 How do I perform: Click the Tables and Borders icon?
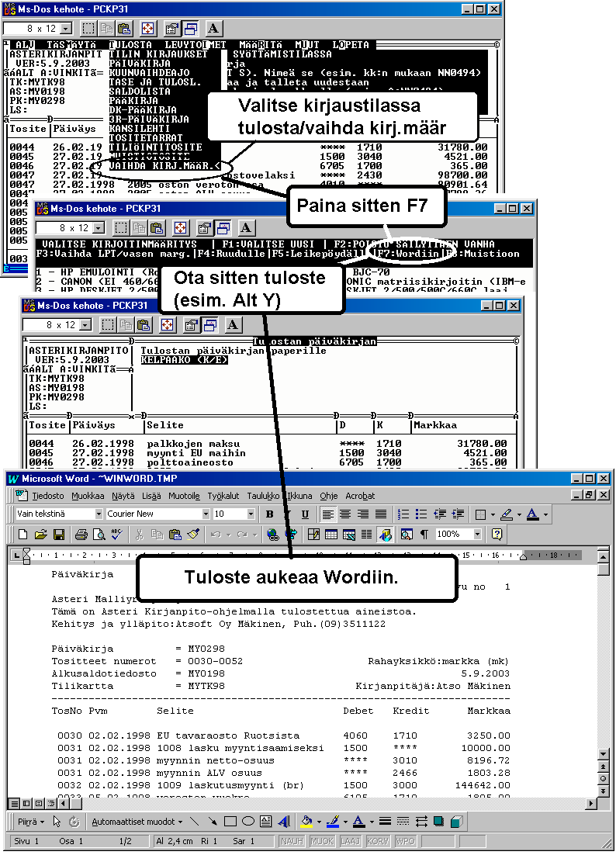click(313, 535)
